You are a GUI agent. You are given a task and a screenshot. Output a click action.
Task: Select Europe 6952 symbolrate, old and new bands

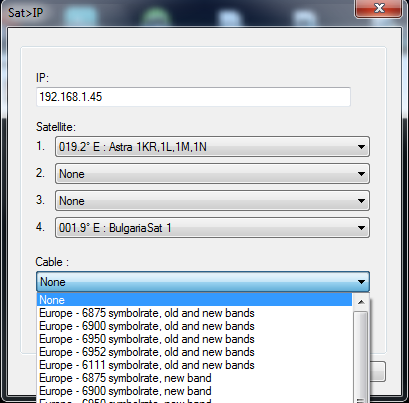click(194, 352)
